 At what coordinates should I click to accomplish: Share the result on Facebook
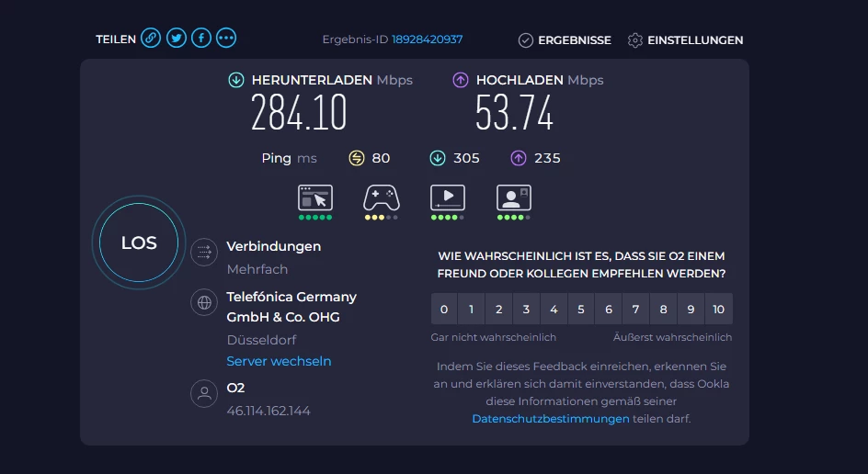tap(200, 39)
